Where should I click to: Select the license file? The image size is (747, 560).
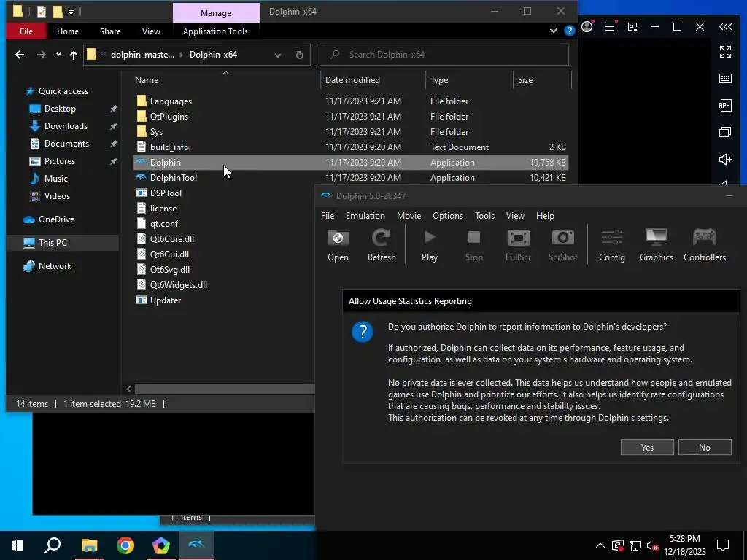[163, 208]
